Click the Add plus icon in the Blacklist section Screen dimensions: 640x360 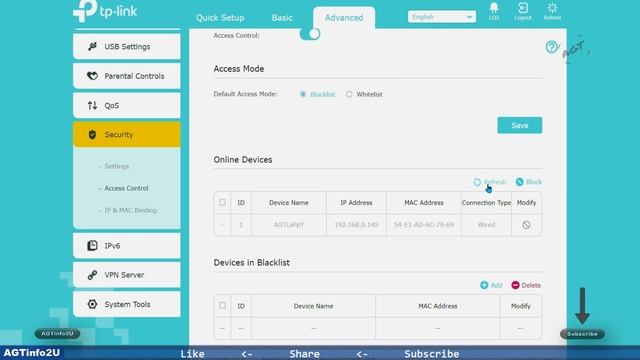pyautogui.click(x=484, y=285)
